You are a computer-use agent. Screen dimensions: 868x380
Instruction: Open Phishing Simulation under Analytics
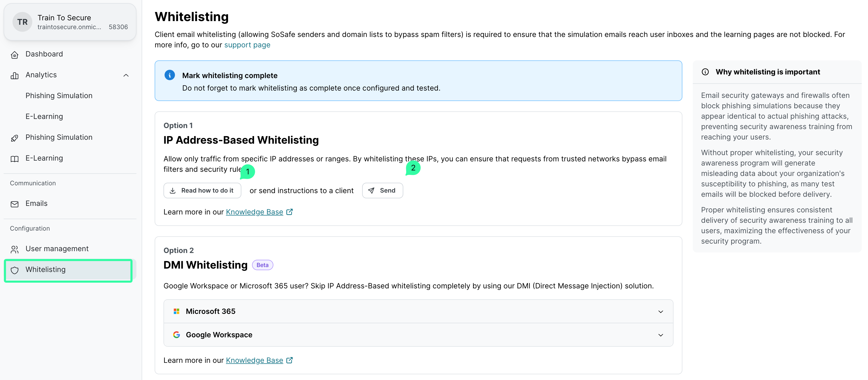(x=59, y=96)
